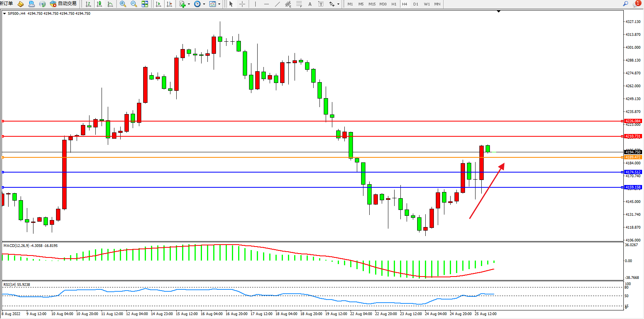Pick the horizontal line drawing tool
The image size is (644, 319).
click(x=266, y=4)
